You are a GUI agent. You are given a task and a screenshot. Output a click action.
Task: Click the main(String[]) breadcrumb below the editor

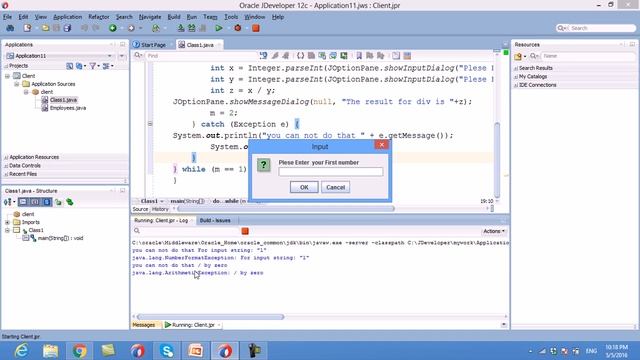188,201
